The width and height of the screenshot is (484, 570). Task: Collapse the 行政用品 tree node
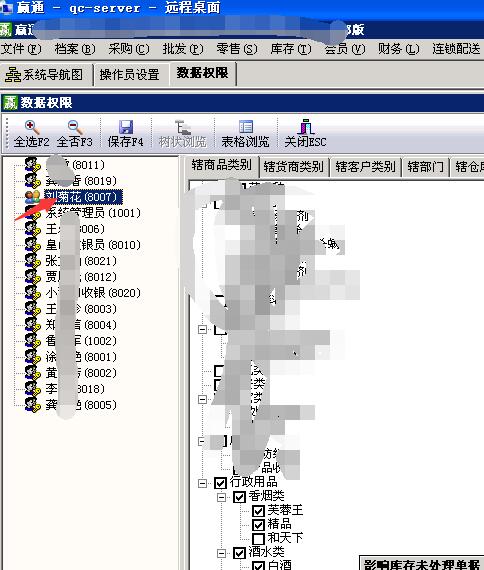(203, 483)
